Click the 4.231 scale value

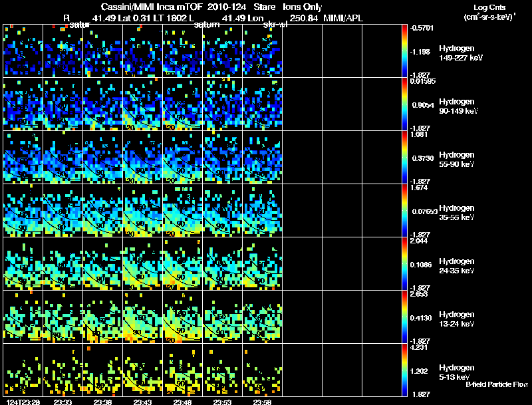point(419,347)
